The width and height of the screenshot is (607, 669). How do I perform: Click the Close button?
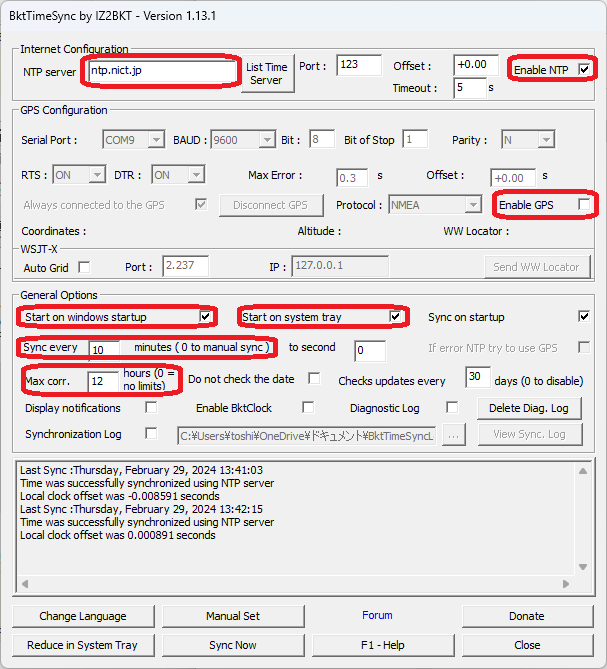click(527, 645)
